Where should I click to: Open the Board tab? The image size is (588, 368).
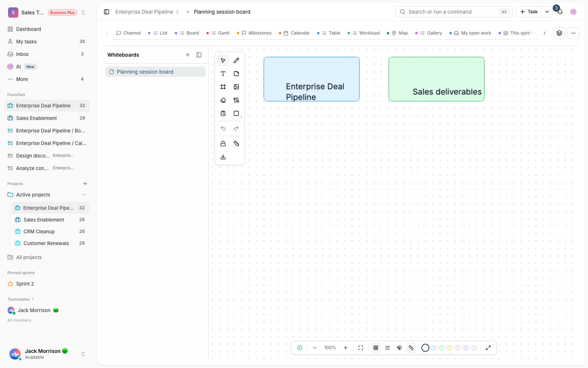tap(187, 33)
